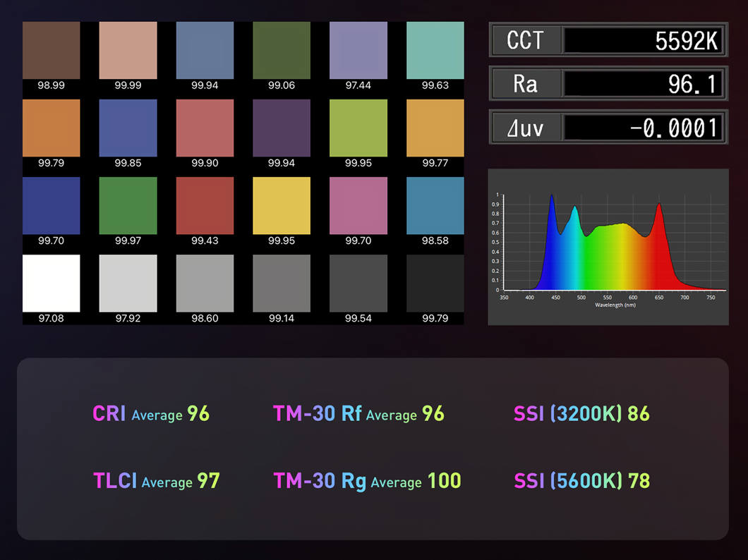Click the CCT value field showing 5592K
The image size is (748, 560).
coord(642,41)
